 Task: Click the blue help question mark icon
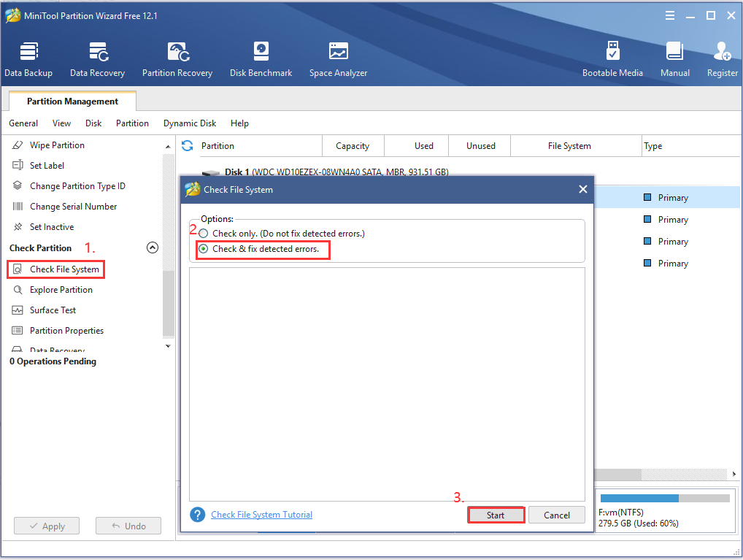(197, 515)
